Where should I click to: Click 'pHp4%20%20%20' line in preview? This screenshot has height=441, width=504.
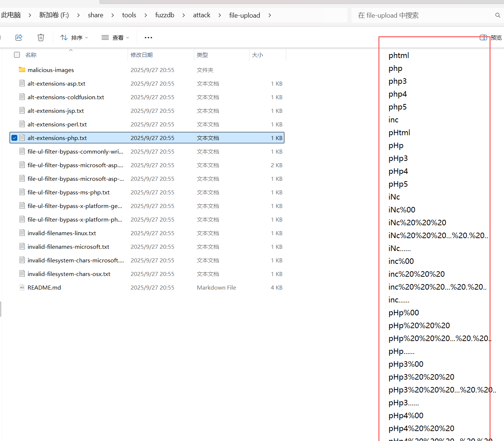pyautogui.click(x=421, y=429)
